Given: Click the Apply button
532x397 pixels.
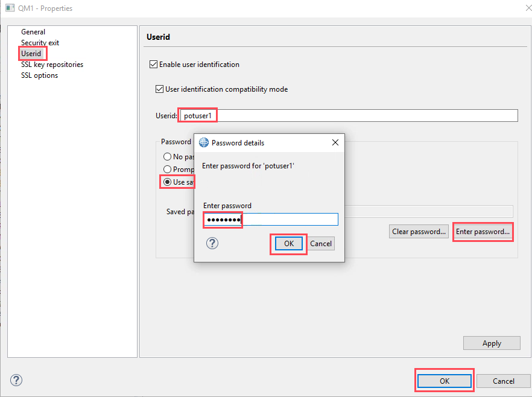Looking at the screenshot, I should 492,343.
